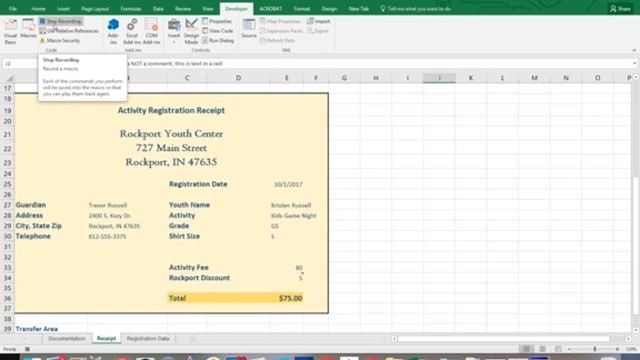Screen dimensions: 640x360
Task: Open the Registration Data sheet tab
Action: tap(148, 339)
